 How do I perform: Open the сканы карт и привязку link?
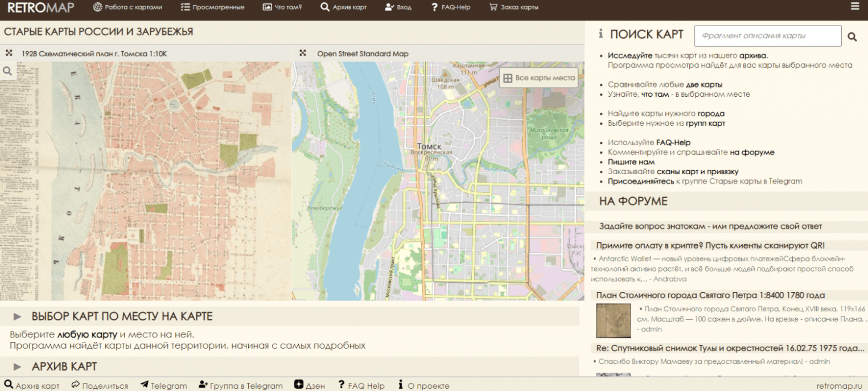pyautogui.click(x=698, y=172)
